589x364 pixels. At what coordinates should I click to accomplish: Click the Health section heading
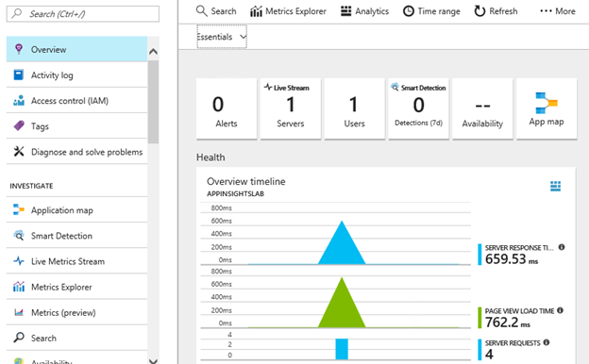coord(210,157)
